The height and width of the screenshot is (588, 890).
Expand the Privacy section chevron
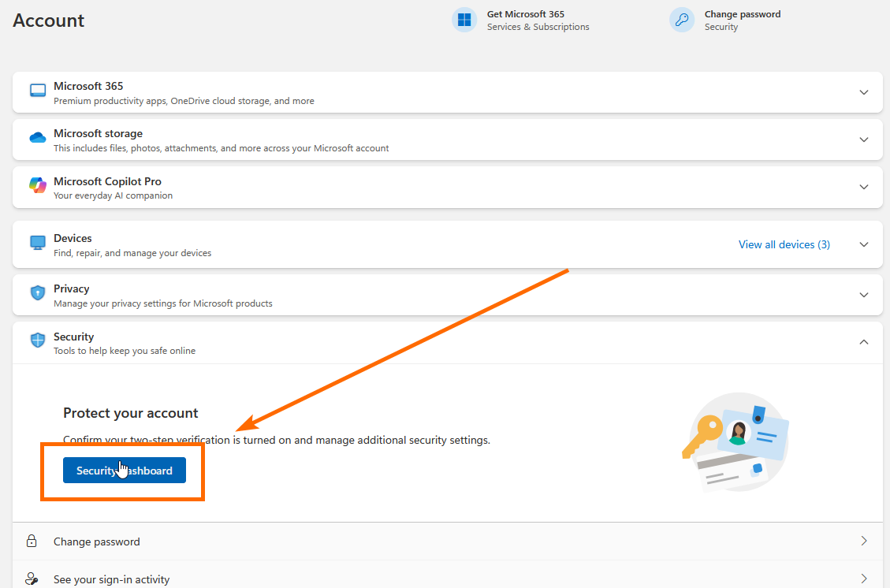[864, 295]
